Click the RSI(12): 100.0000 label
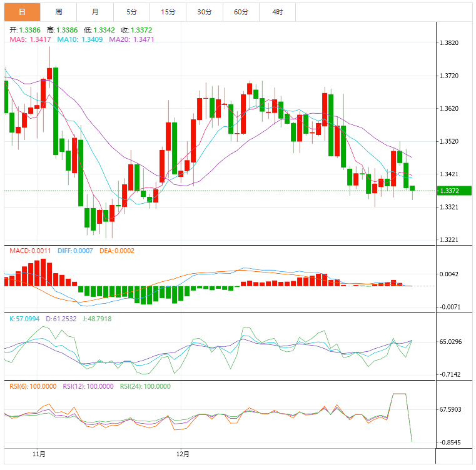 88,386
